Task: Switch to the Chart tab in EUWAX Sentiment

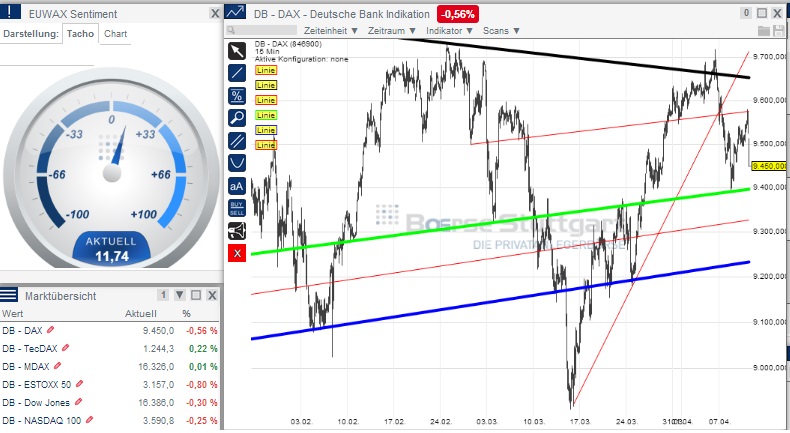Action: click(x=115, y=34)
